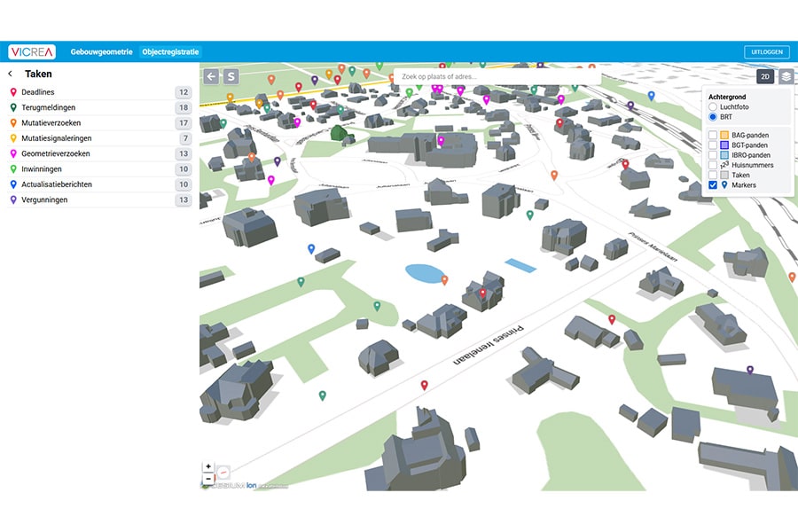Select the BRT background radio button
This screenshot has height=532, width=798.
coord(713,117)
